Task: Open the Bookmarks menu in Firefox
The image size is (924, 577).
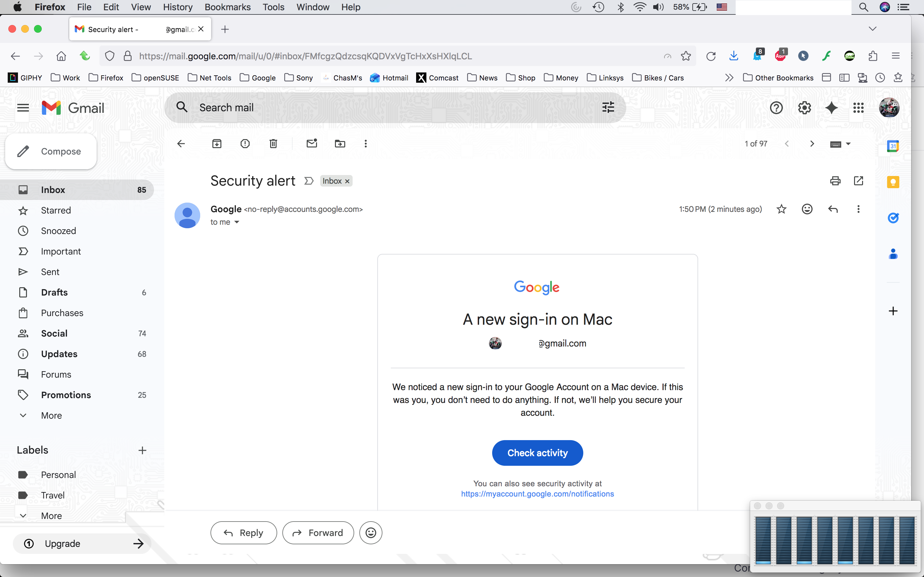Action: tap(227, 7)
